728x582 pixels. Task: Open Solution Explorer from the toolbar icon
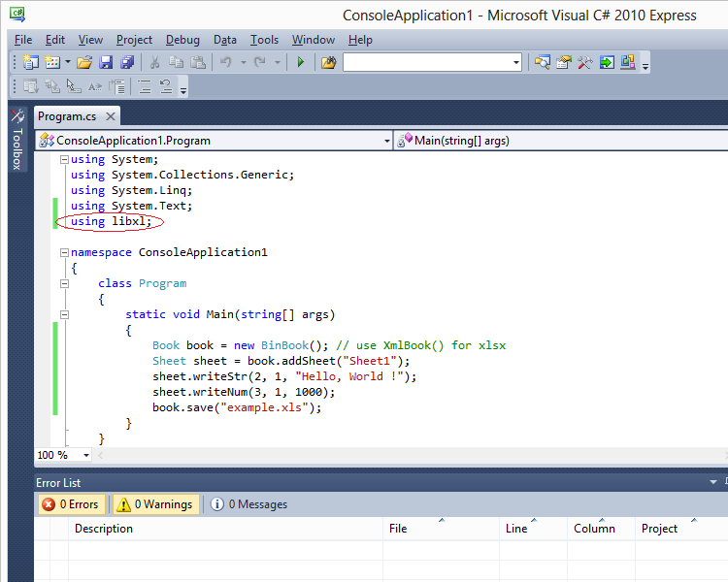click(x=543, y=62)
